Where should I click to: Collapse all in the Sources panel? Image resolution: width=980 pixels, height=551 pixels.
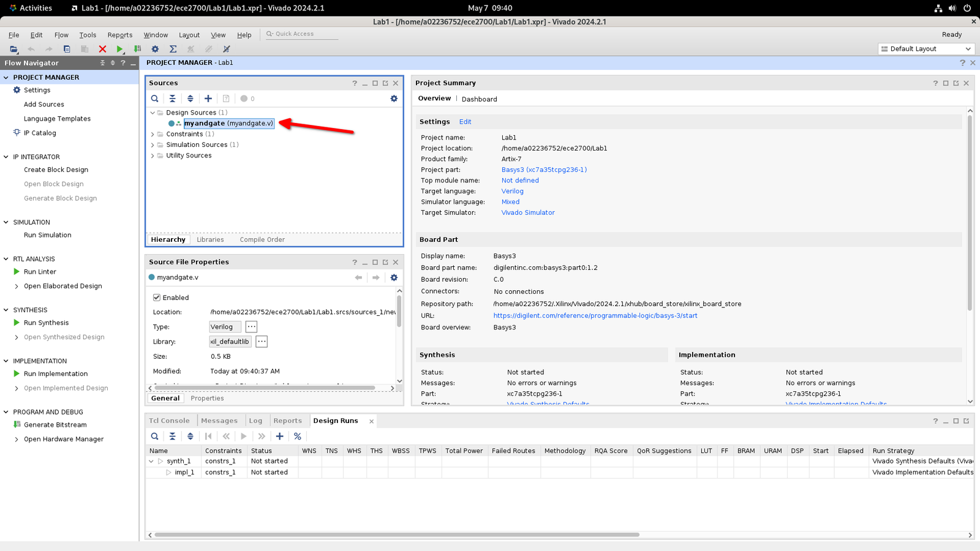point(173,99)
